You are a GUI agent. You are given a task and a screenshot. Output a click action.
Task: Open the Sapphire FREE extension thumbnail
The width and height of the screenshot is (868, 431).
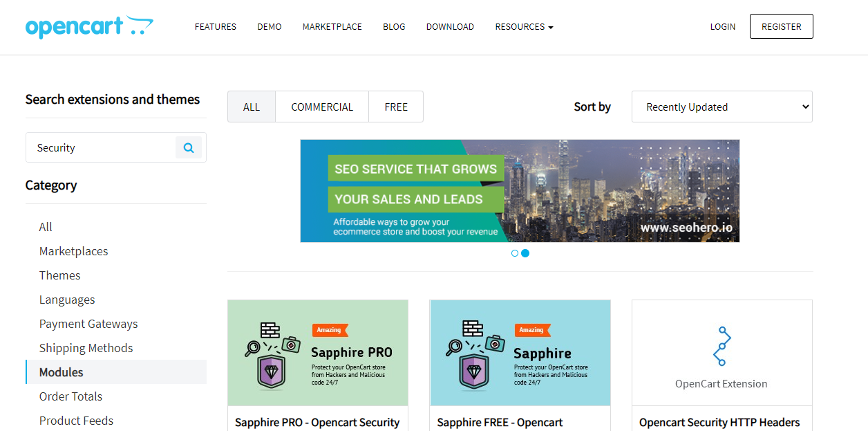[520, 353]
